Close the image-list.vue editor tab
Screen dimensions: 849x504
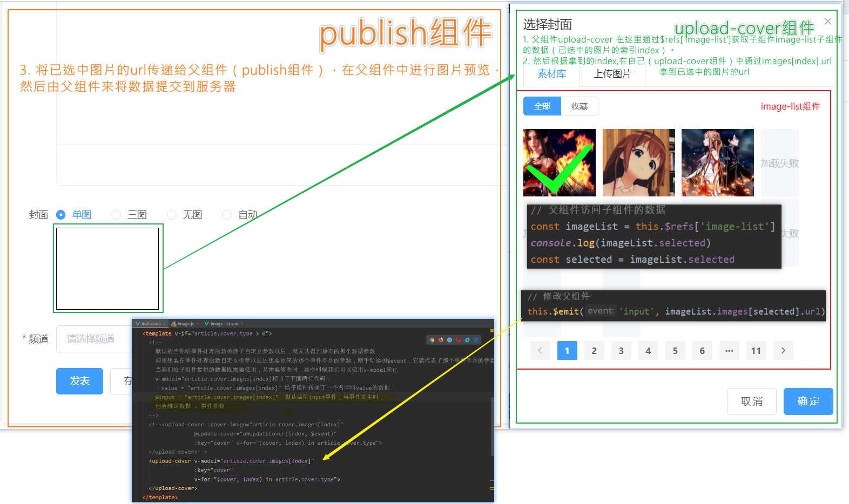click(242, 324)
